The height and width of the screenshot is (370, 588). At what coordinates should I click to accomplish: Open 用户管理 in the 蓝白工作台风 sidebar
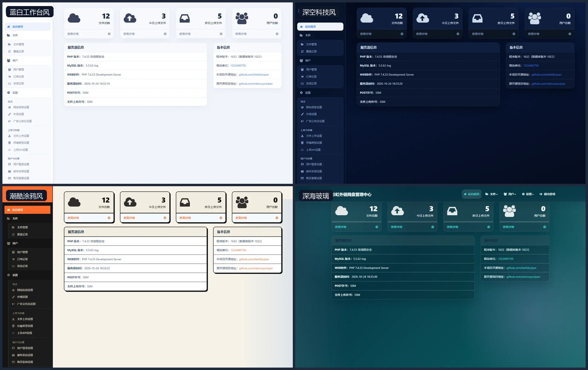coord(18,70)
